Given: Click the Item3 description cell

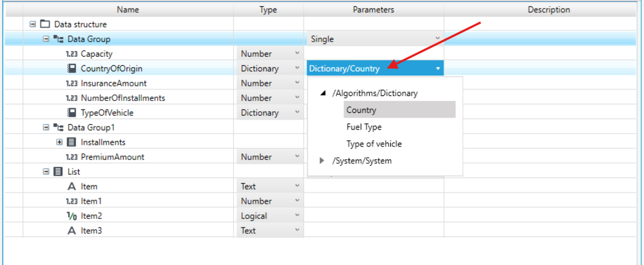Looking at the screenshot, I should pyautogui.click(x=540, y=231).
